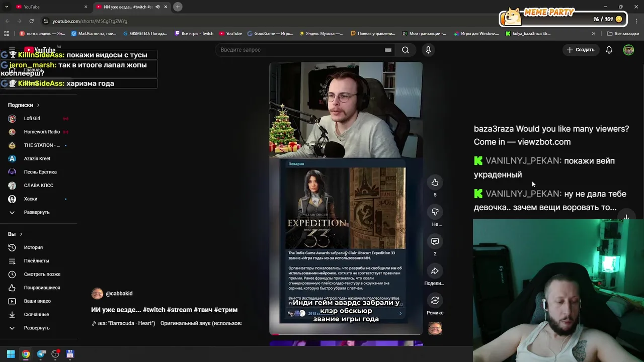The height and width of the screenshot is (362, 644).
Task: Open GoodGame bookmark
Action: pos(270,34)
